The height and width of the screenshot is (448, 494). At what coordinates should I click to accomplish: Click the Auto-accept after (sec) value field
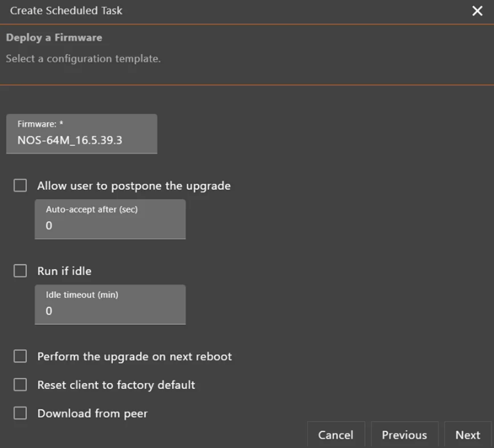coord(110,226)
